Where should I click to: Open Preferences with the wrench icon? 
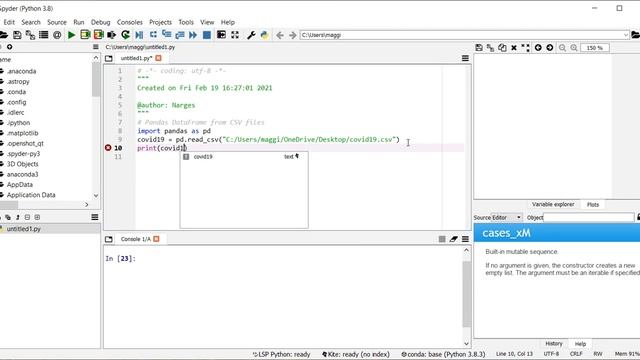251,35
